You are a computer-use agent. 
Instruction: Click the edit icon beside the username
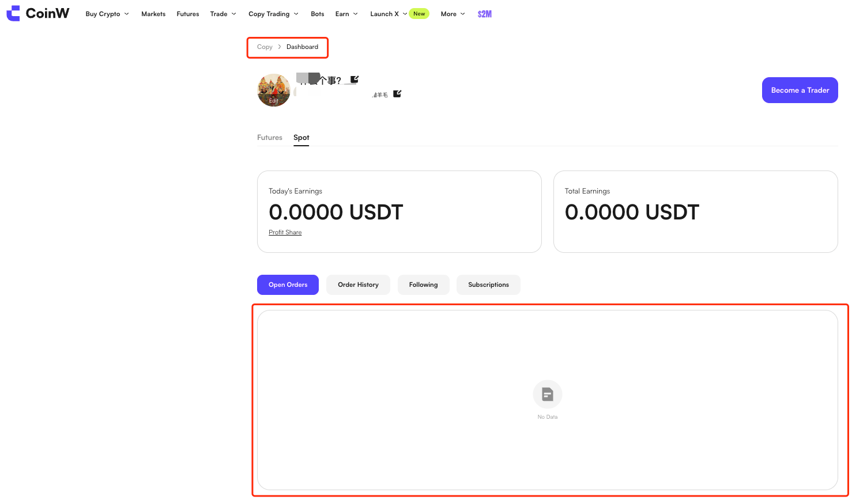[x=355, y=79]
